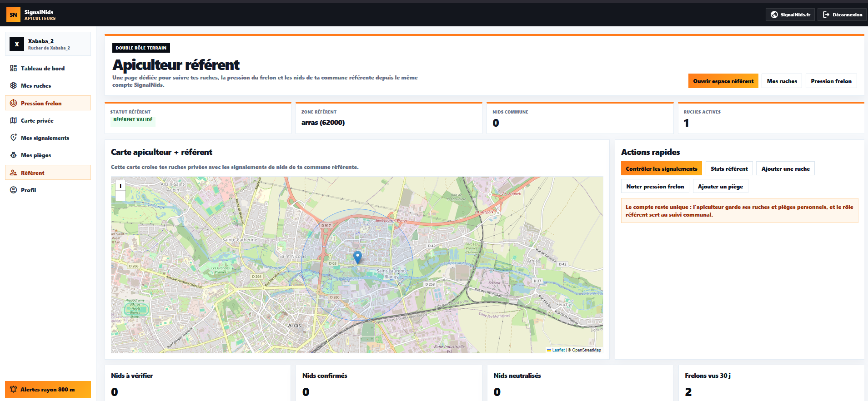Click the Arras label on map

tap(294, 326)
